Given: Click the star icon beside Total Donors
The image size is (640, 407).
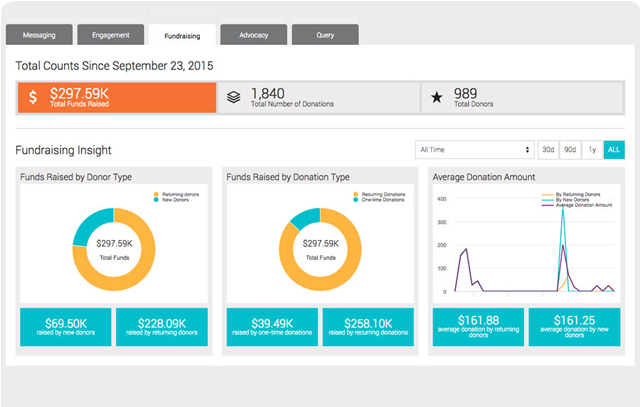Looking at the screenshot, I should point(437,97).
